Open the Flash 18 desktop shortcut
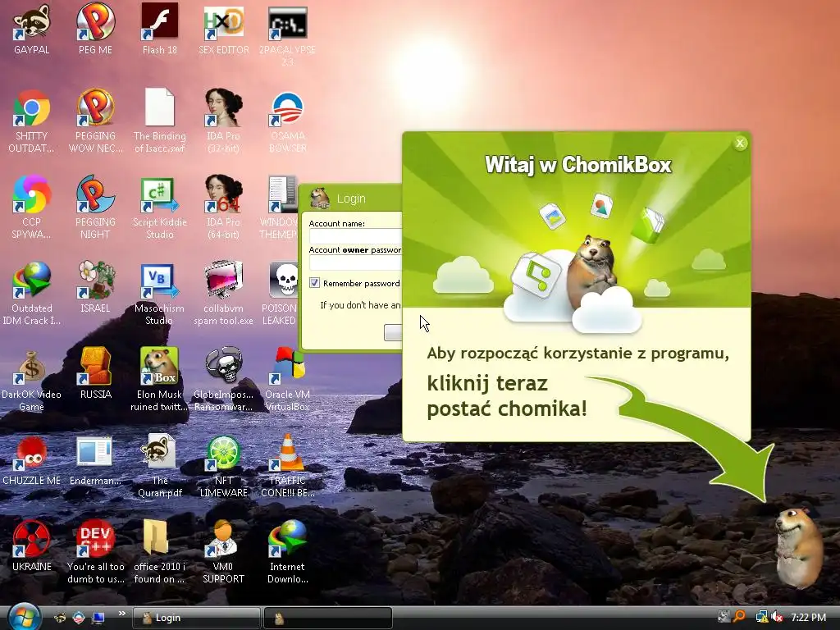 [160, 30]
